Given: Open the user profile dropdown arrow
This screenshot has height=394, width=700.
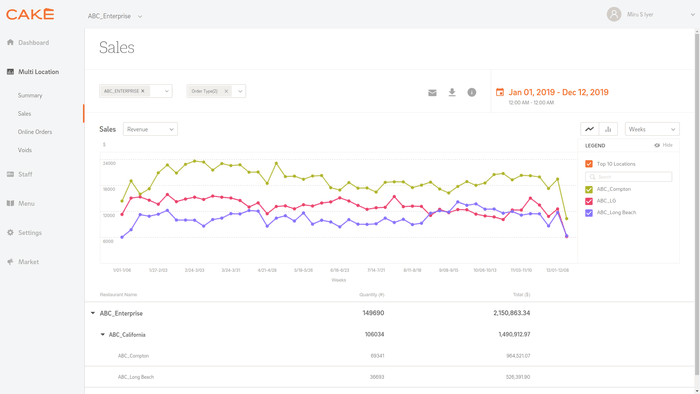Looking at the screenshot, I should (x=693, y=15).
